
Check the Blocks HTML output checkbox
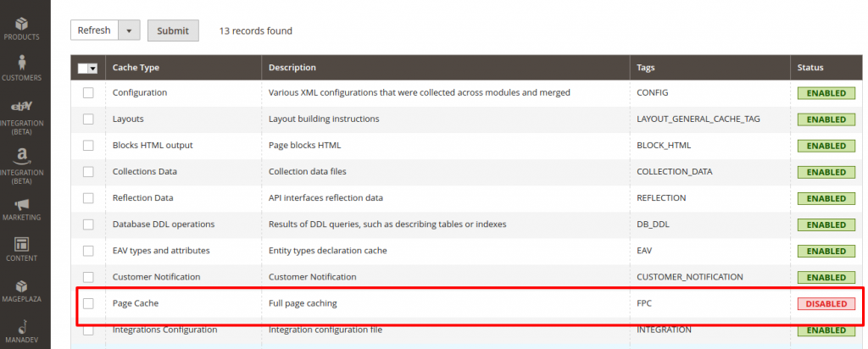coord(88,146)
